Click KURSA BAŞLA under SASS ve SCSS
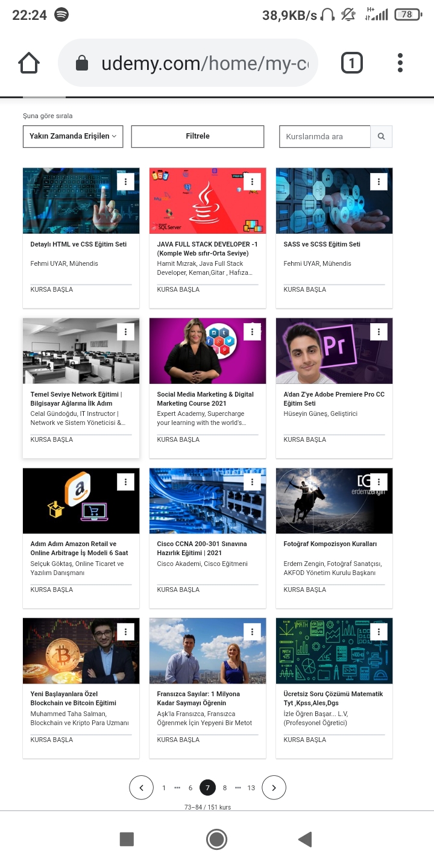 (305, 289)
